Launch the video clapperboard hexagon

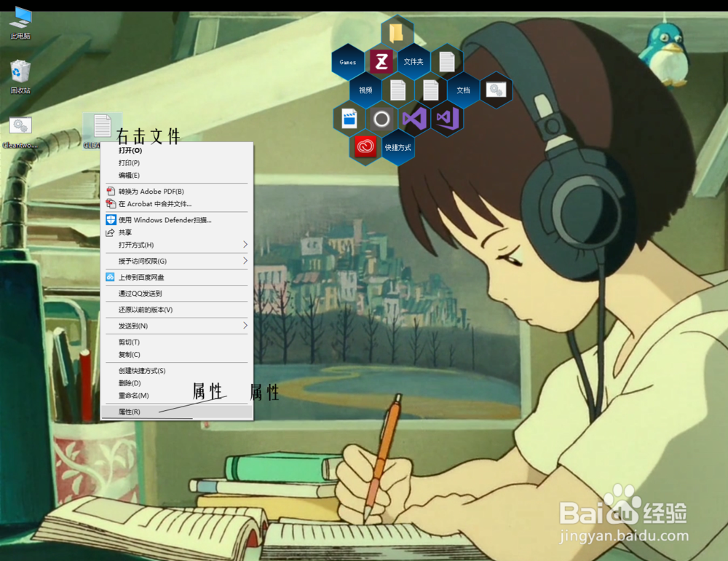[x=349, y=119]
